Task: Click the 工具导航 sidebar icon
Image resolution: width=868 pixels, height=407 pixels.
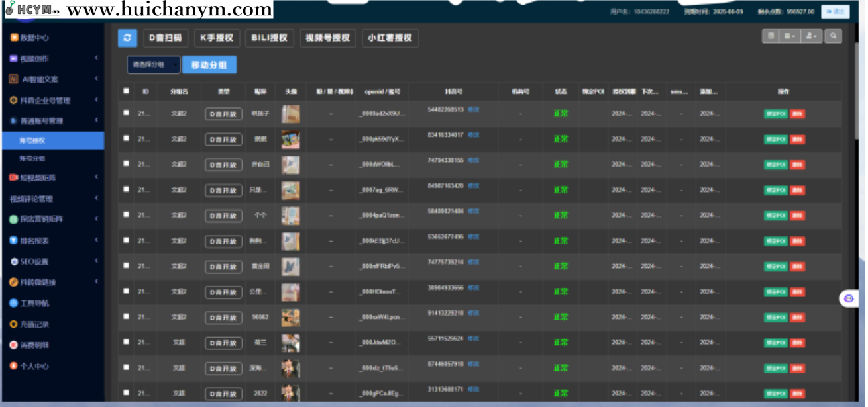Action: [x=13, y=303]
